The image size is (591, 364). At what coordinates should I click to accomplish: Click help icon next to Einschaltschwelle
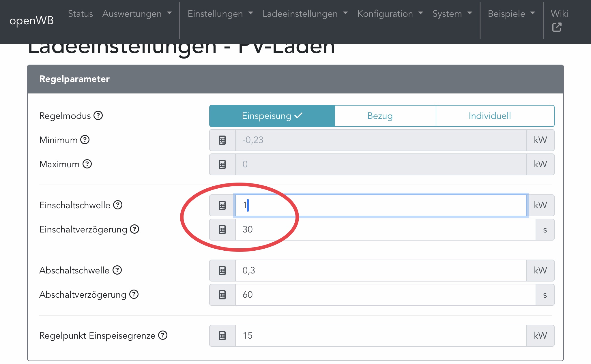coord(118,205)
